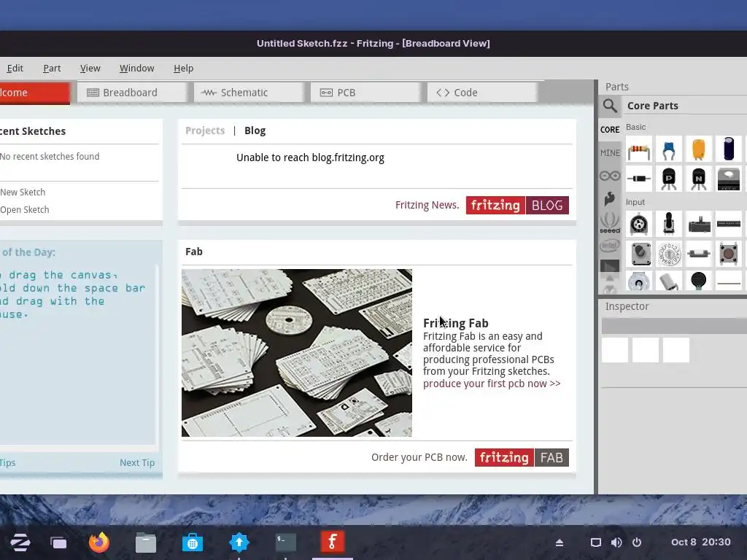The width and height of the screenshot is (747, 560).
Task: Select the dark blue electrolytic capacitor part
Action: click(729, 149)
